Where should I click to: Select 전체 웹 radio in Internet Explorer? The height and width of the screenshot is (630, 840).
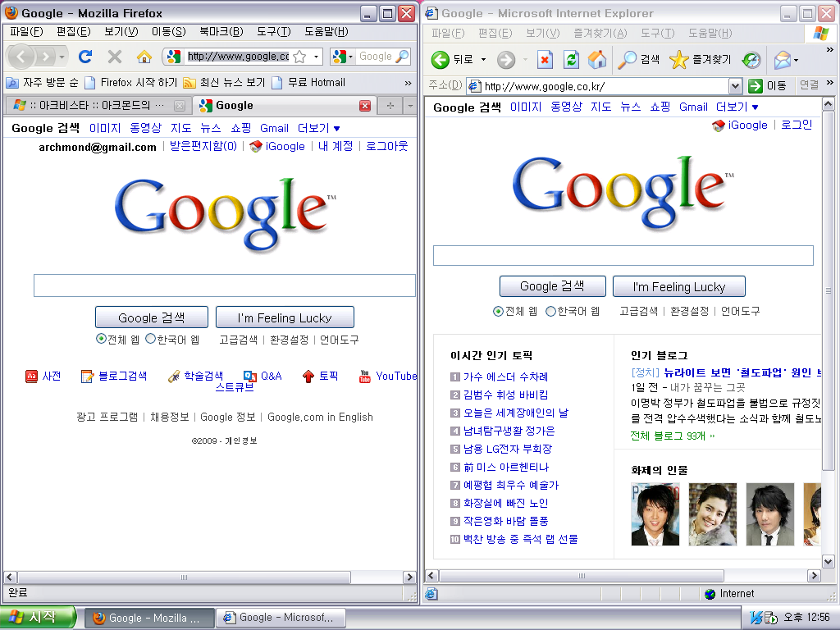coord(498,311)
